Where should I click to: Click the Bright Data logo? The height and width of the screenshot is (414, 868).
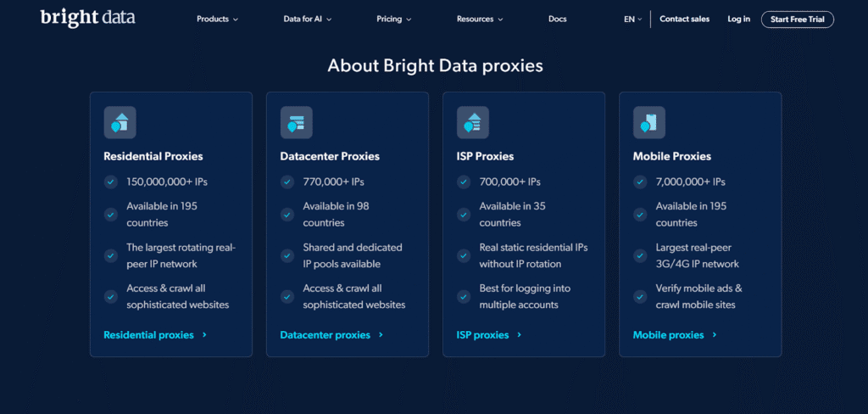point(87,18)
